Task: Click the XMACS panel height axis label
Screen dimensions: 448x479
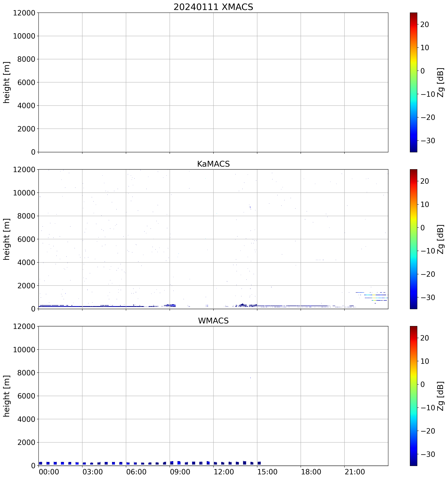Action: click(7, 82)
